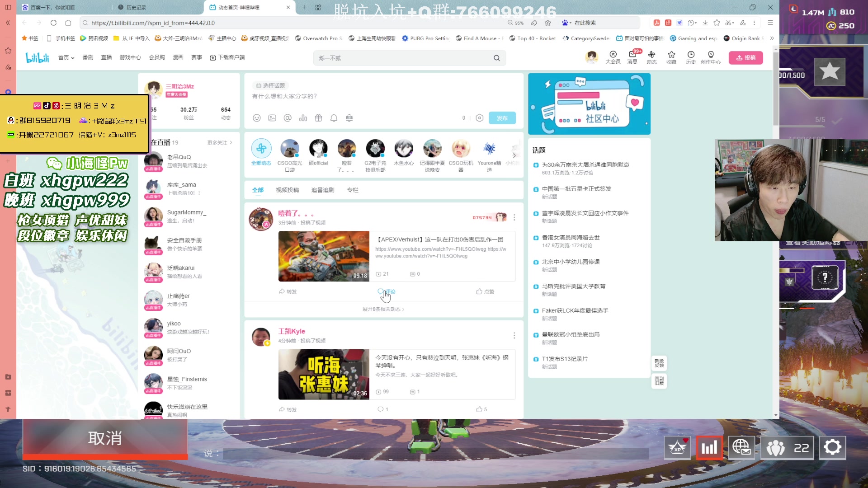868x488 pixels.
Task: Open the 首页 dropdown in bilibili nav
Action: (66, 57)
